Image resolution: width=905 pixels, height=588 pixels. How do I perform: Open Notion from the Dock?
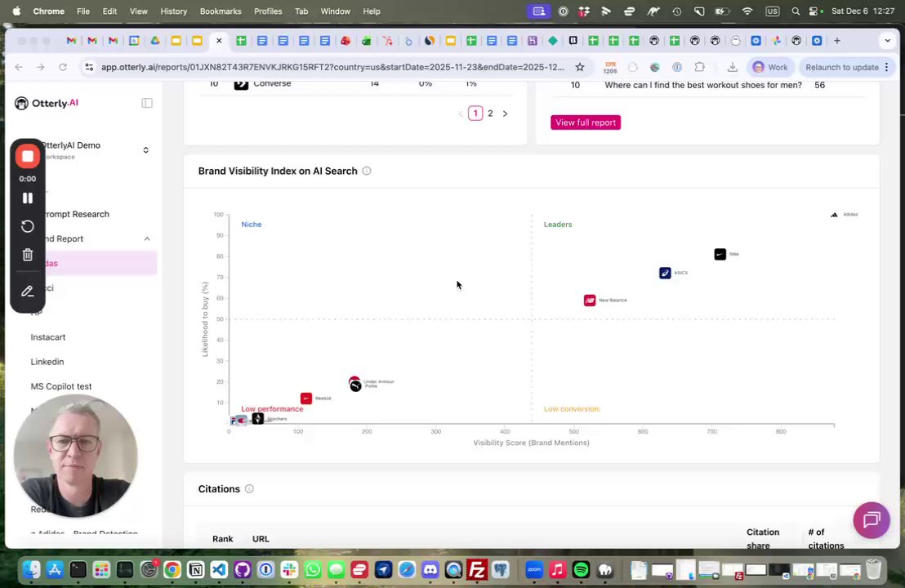(196, 570)
